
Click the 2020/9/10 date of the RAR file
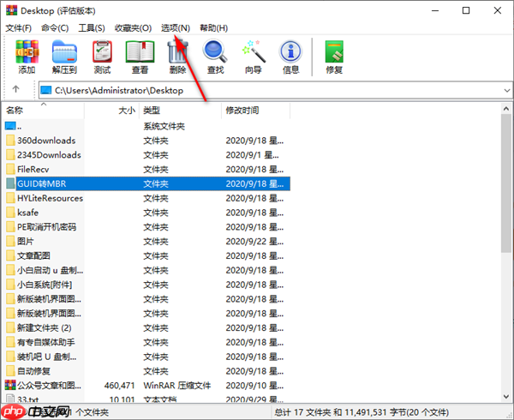point(254,386)
